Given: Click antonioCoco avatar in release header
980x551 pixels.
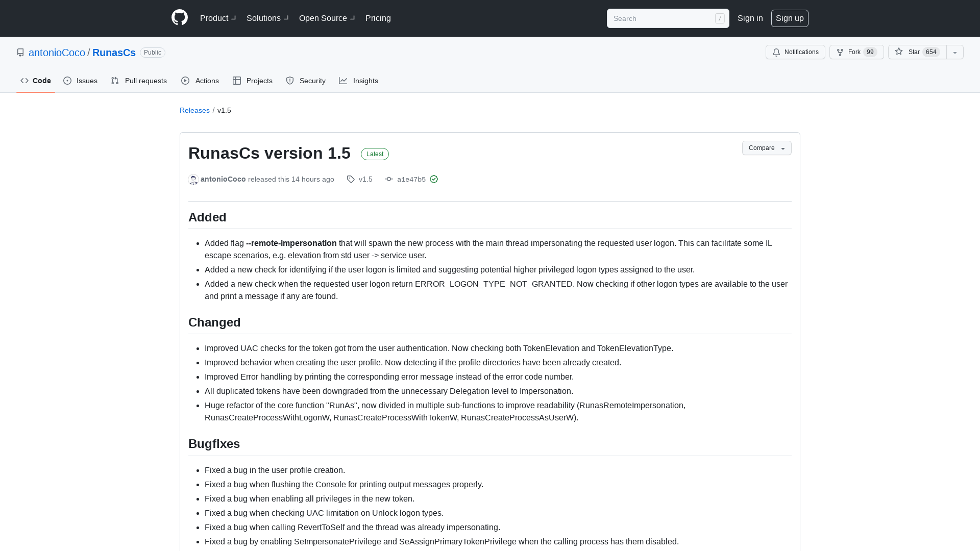Looking at the screenshot, I should tap(193, 180).
